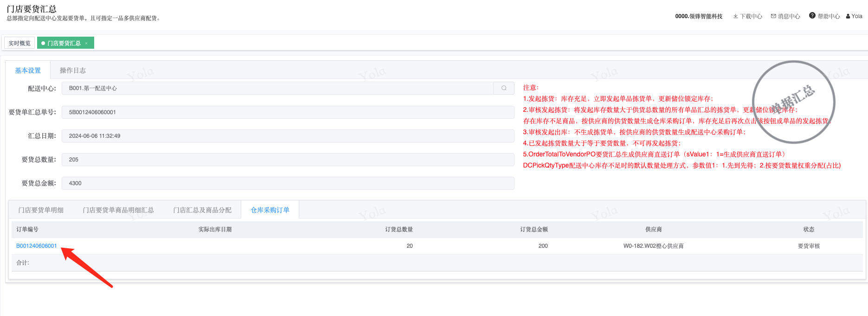Image resolution: width=868 pixels, height=316 pixels.
Task: Click note line 1.发起拣货
Action: (x=618, y=99)
